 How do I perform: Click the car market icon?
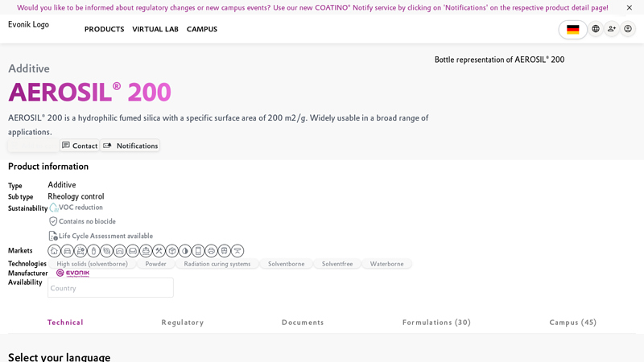[x=67, y=251]
